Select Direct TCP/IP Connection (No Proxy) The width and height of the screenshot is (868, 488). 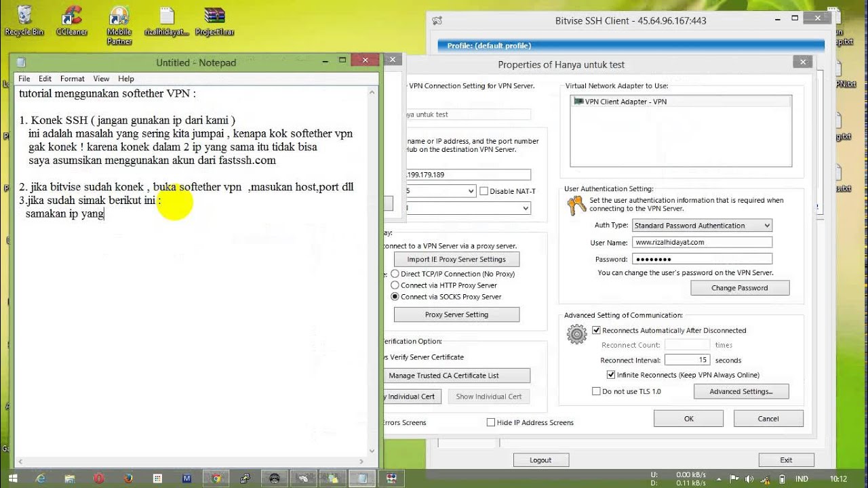point(395,274)
